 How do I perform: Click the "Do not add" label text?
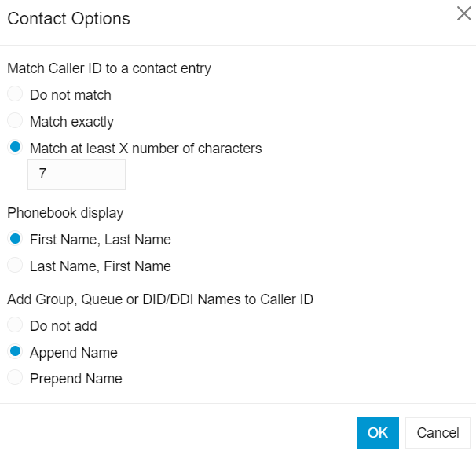pos(64,326)
